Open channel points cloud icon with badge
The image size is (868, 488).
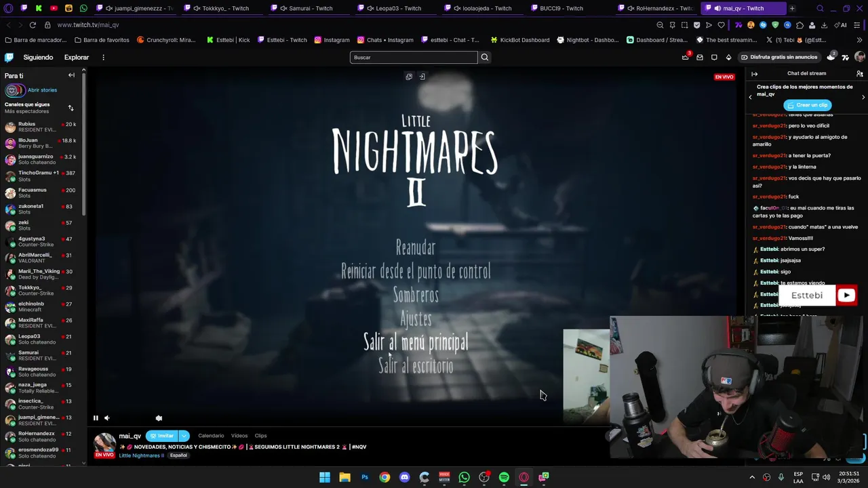coord(832,57)
